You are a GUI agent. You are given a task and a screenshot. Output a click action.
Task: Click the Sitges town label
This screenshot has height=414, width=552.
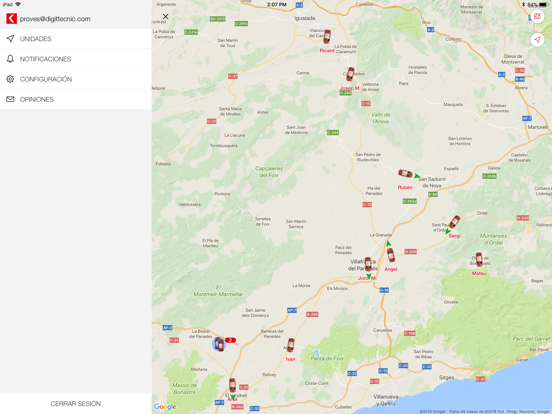tap(446, 377)
